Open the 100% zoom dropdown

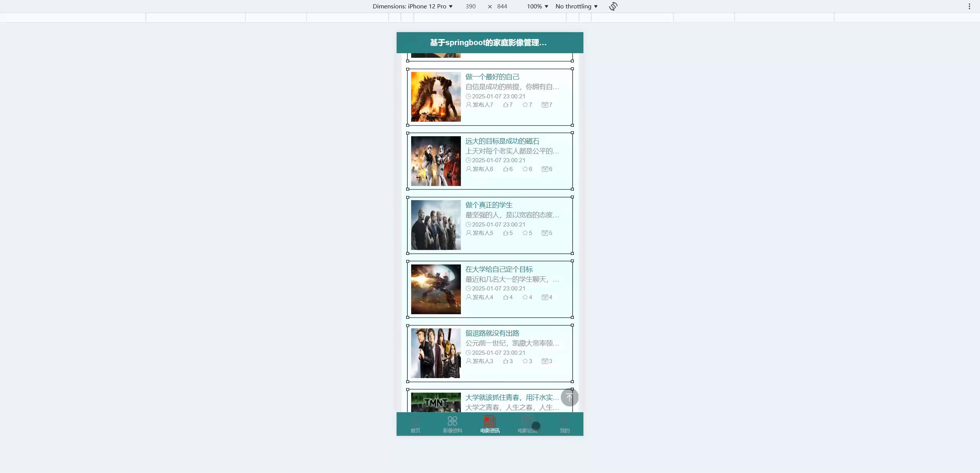point(537,7)
